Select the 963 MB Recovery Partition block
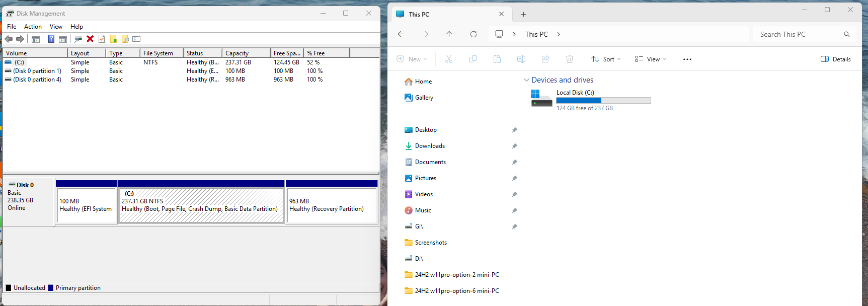868x306 pixels. click(x=332, y=202)
